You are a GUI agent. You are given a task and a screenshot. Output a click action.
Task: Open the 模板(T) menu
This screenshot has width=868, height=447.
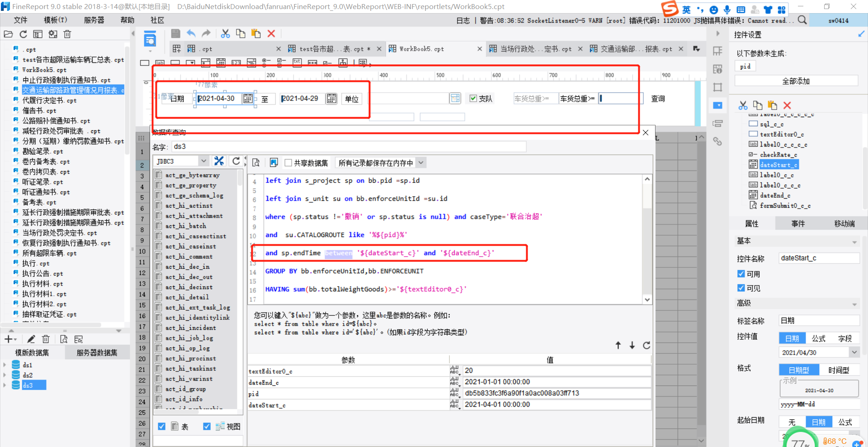(x=55, y=20)
